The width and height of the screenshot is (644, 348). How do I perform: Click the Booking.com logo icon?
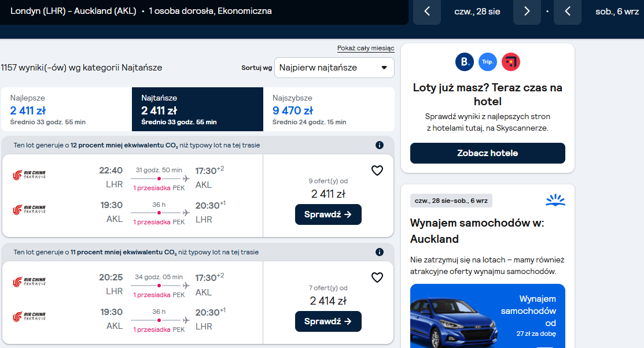point(465,62)
